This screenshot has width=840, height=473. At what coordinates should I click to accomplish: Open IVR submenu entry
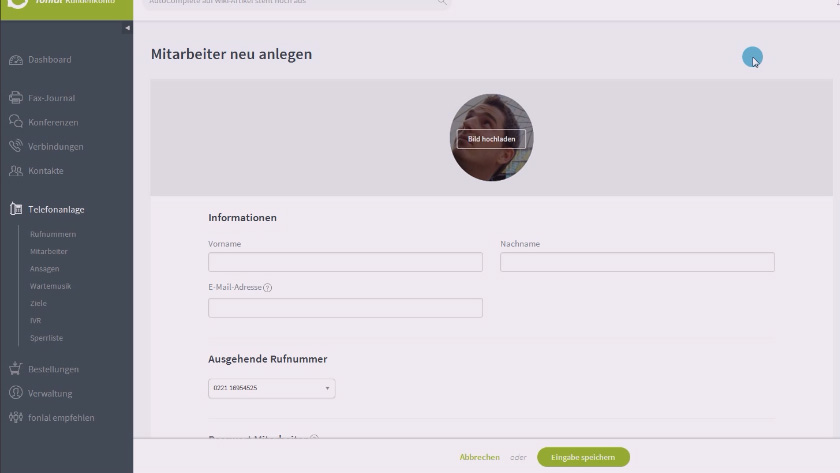click(x=35, y=320)
